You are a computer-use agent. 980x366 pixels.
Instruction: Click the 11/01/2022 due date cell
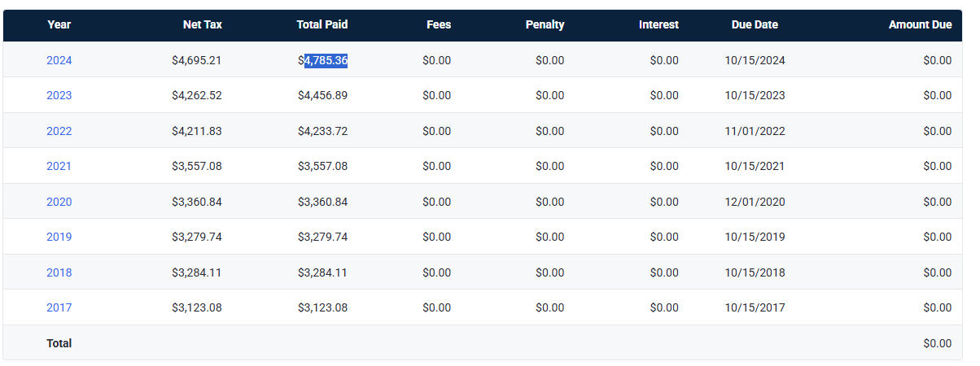point(755,131)
